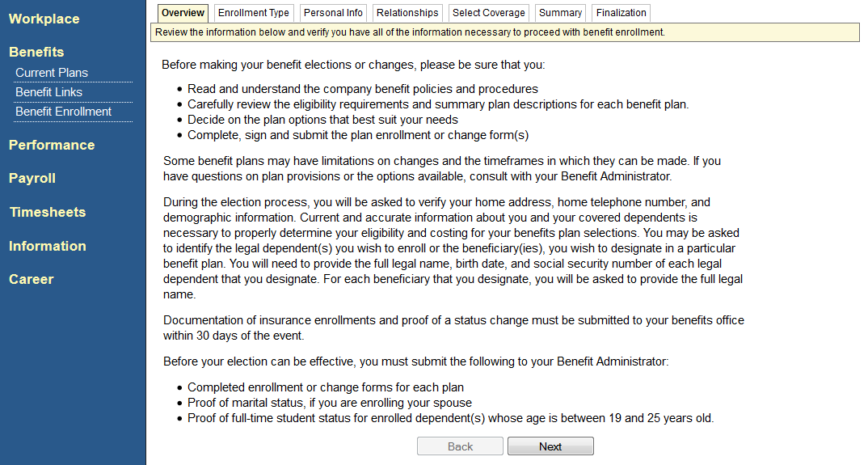Open the Overview tab
The width and height of the screenshot is (868, 465).
click(183, 13)
